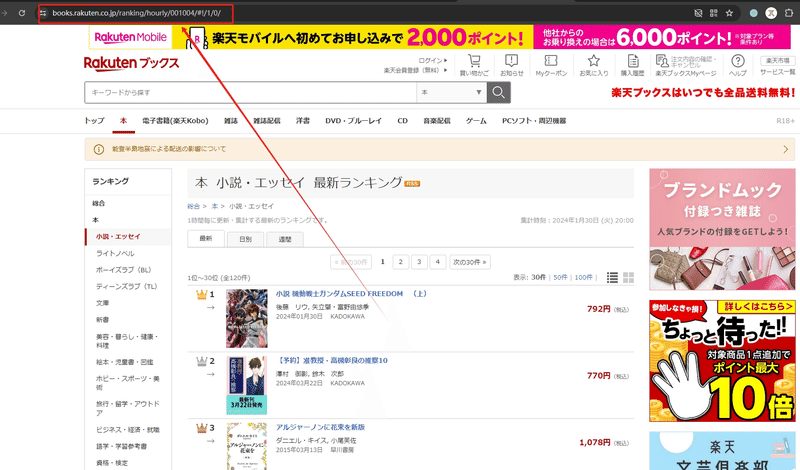Switch to list view icon

[x=612, y=277]
